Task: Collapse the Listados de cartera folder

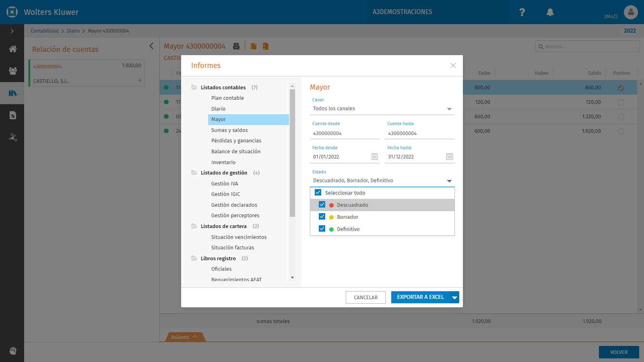Action: pos(194,226)
